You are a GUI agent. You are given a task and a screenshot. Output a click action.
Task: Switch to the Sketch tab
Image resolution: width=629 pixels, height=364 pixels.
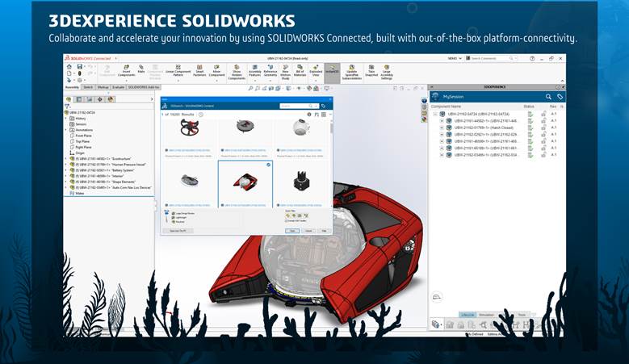click(x=89, y=86)
